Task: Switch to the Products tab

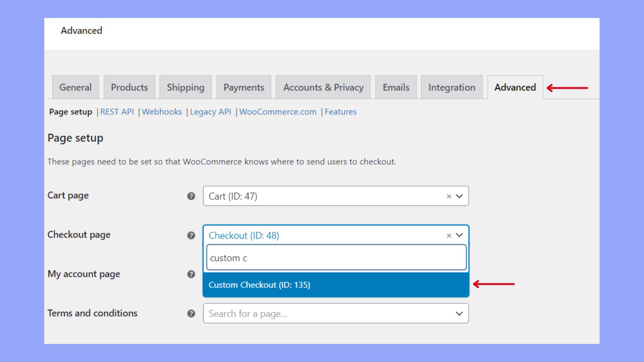Action: (x=129, y=87)
